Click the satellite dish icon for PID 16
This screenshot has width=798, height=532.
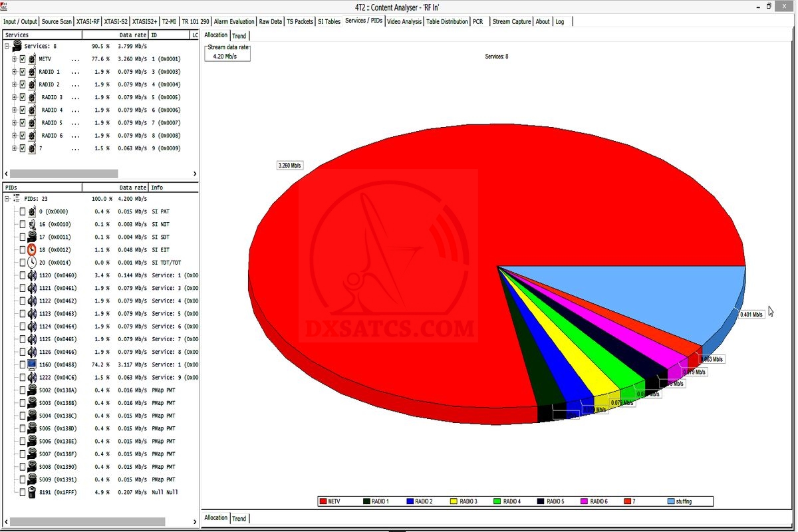tap(31, 224)
